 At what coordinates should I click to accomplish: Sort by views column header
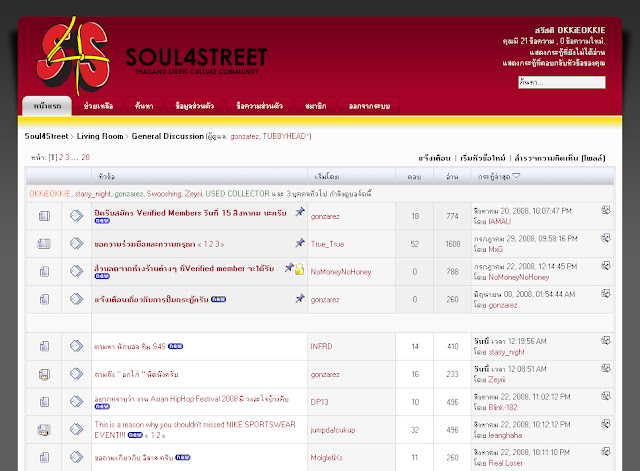452,177
